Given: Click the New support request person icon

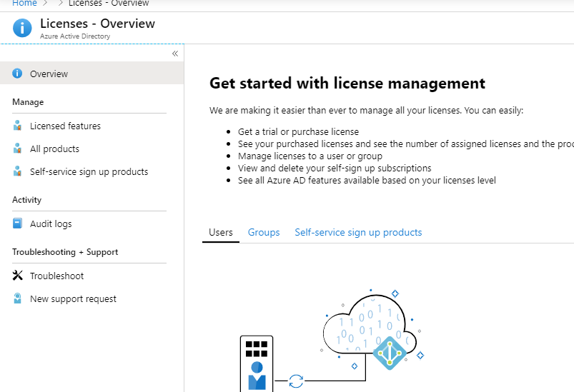Looking at the screenshot, I should tap(17, 298).
